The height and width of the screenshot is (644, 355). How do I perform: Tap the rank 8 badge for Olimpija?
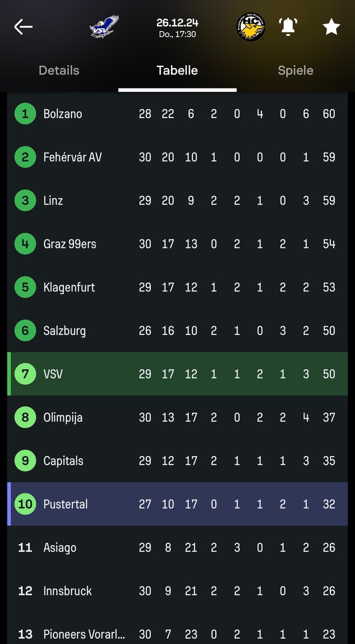pos(25,418)
